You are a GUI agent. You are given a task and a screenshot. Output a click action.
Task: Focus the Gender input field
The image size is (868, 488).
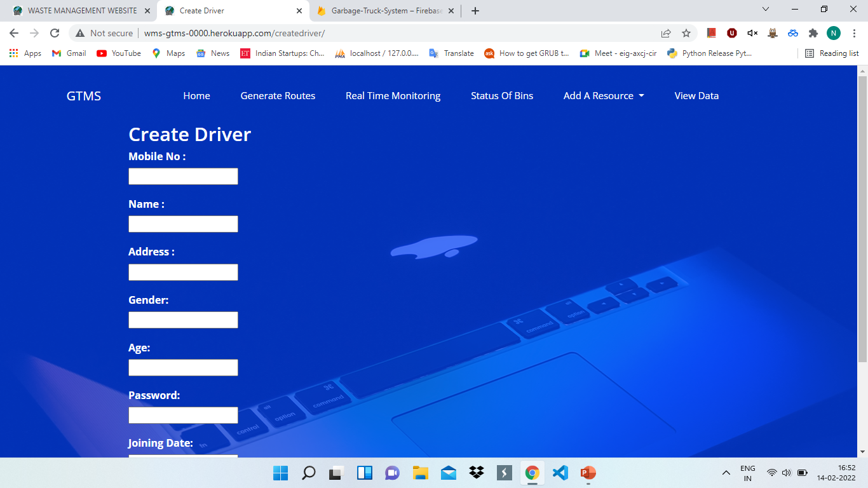coord(183,320)
